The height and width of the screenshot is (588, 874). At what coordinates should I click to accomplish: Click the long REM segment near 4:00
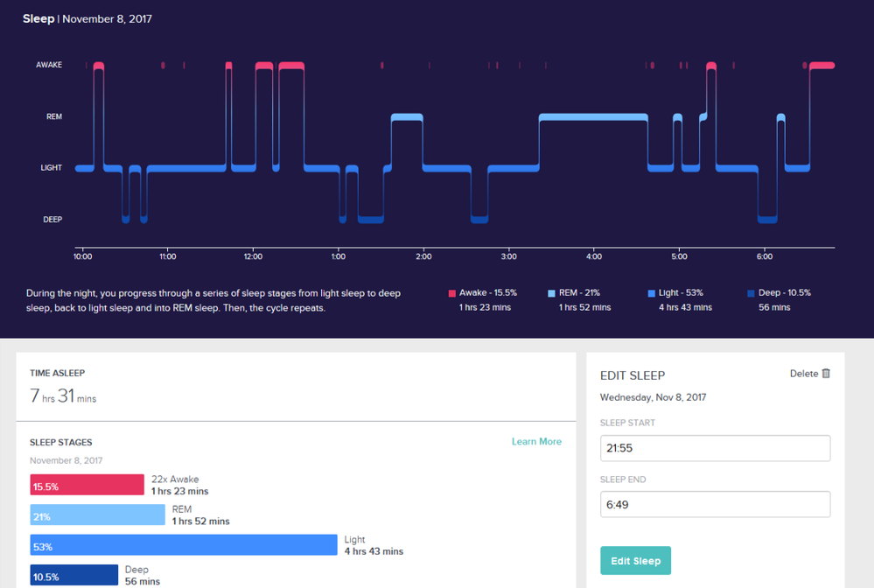coord(593,117)
